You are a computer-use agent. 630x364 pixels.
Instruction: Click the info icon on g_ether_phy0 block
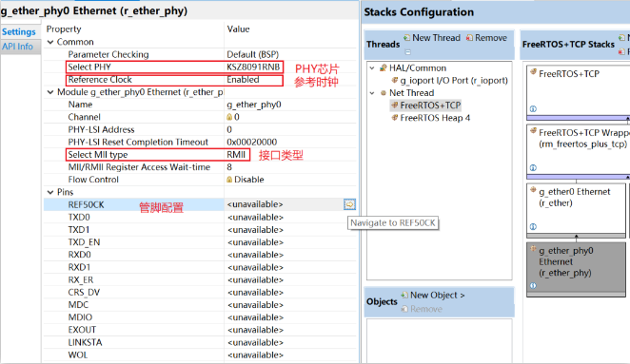(533, 286)
